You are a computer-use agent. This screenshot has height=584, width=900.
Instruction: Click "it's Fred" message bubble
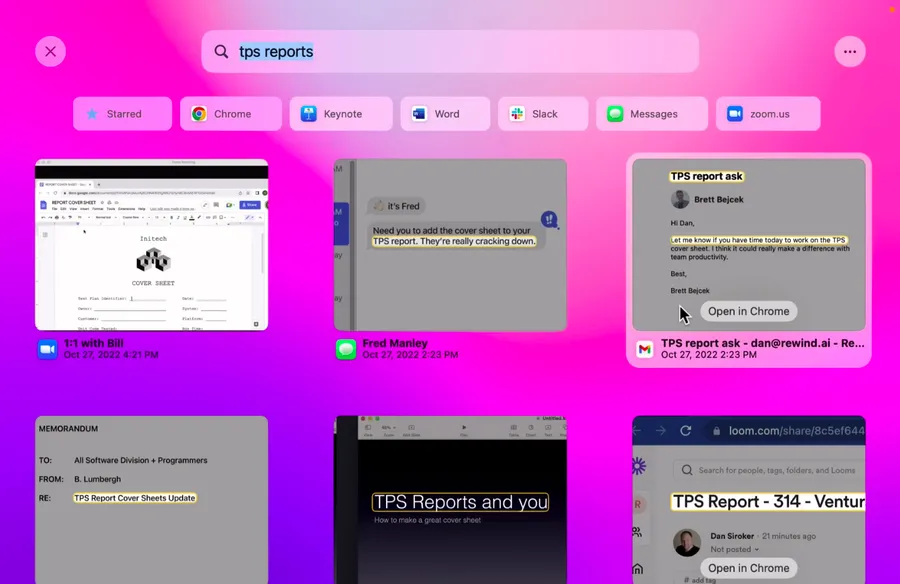click(x=396, y=206)
